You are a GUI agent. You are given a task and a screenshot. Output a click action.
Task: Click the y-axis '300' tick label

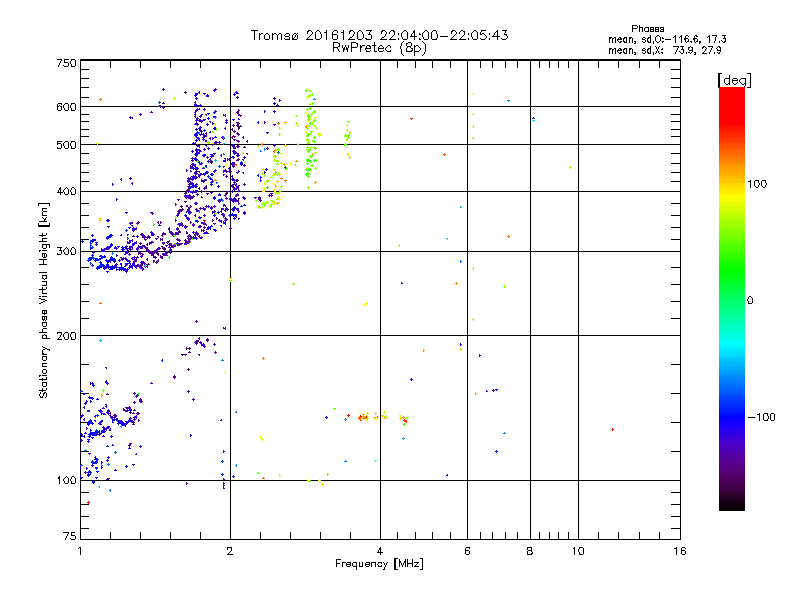[x=66, y=251]
